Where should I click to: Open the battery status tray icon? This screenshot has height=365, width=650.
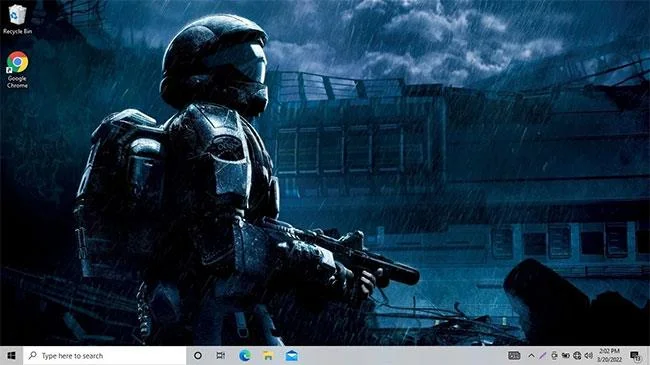pyautogui.click(x=566, y=355)
